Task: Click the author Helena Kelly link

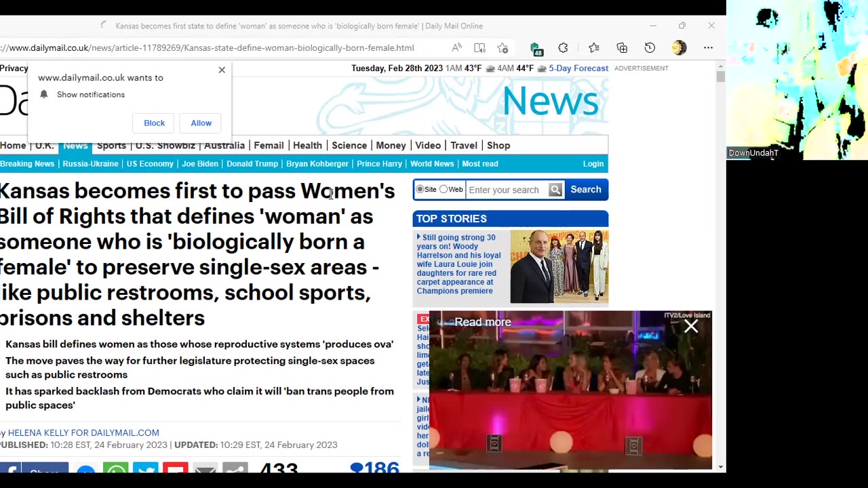Action: click(x=83, y=432)
